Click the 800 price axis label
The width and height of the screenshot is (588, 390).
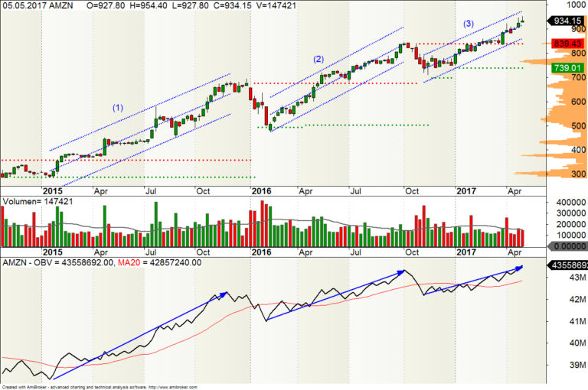point(578,54)
